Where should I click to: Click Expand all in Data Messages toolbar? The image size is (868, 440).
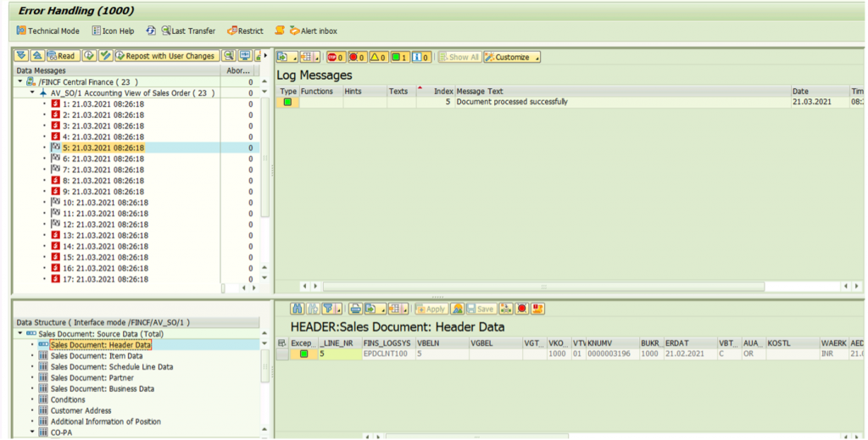21,56
